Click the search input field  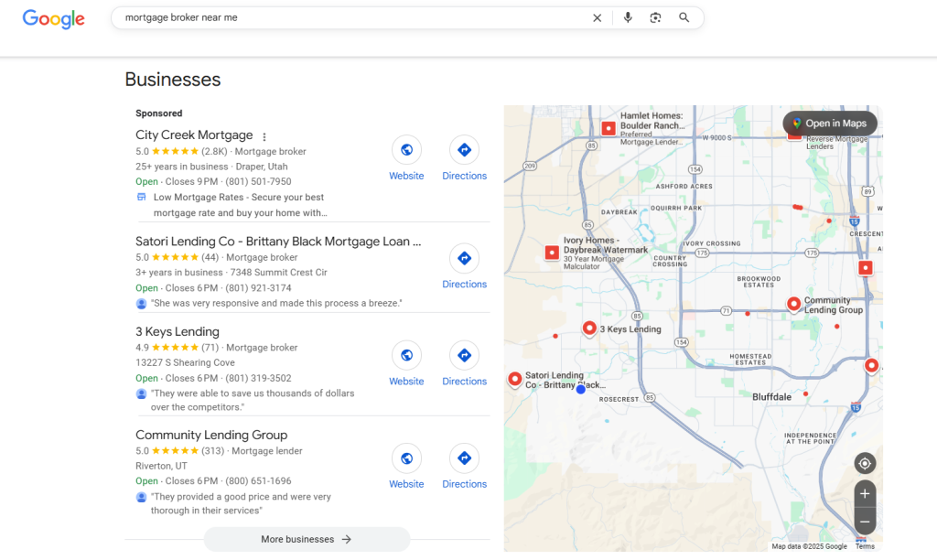(x=352, y=18)
